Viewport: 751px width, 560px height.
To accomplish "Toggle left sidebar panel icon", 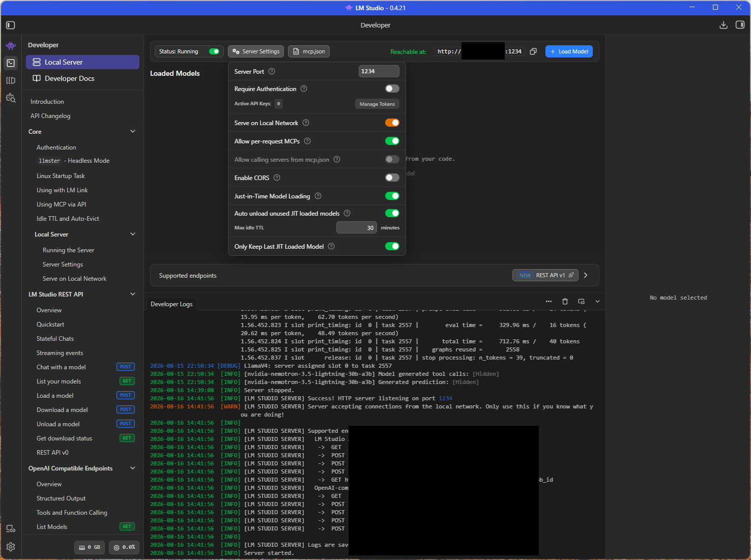I will (x=11, y=25).
